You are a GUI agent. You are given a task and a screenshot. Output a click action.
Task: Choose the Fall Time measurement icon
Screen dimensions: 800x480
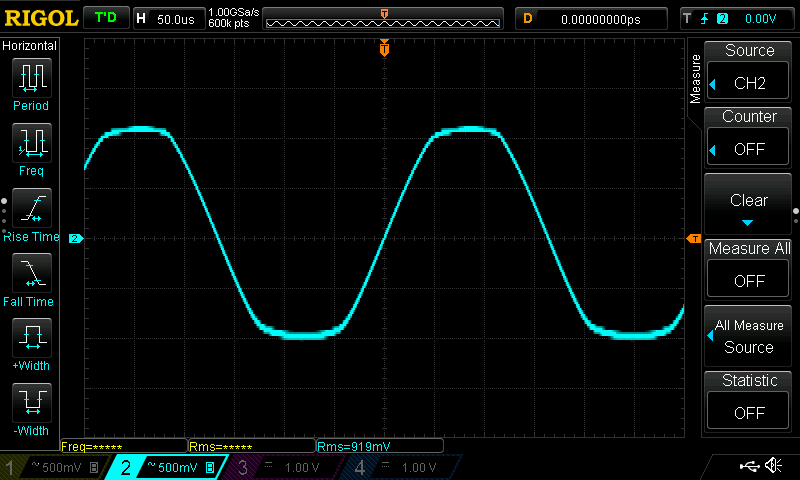point(31,275)
